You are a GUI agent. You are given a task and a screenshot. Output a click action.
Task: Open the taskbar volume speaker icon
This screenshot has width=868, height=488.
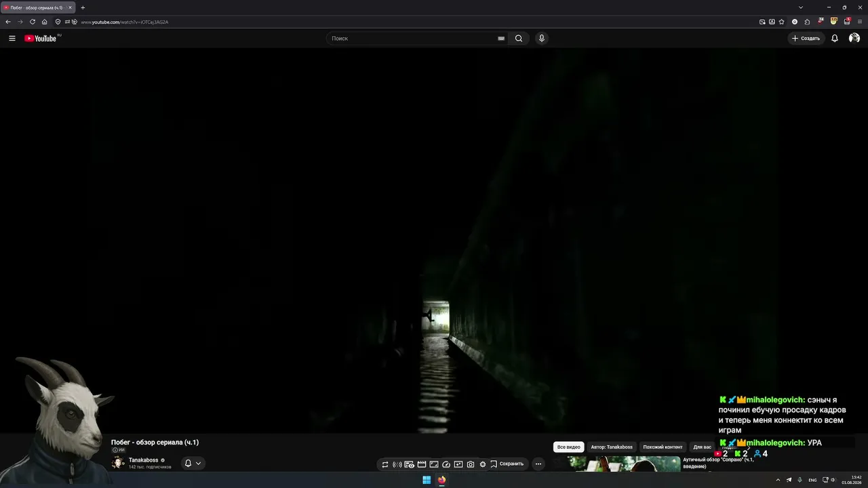[x=833, y=480]
